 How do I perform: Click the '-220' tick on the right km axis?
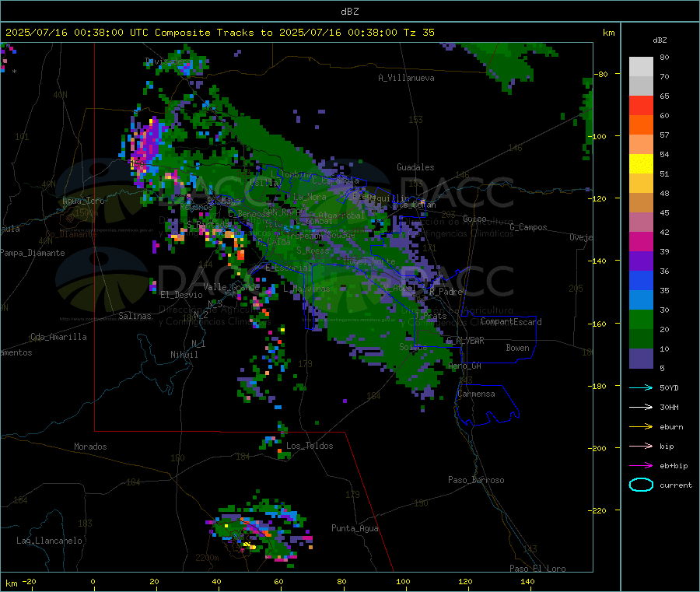coord(598,510)
